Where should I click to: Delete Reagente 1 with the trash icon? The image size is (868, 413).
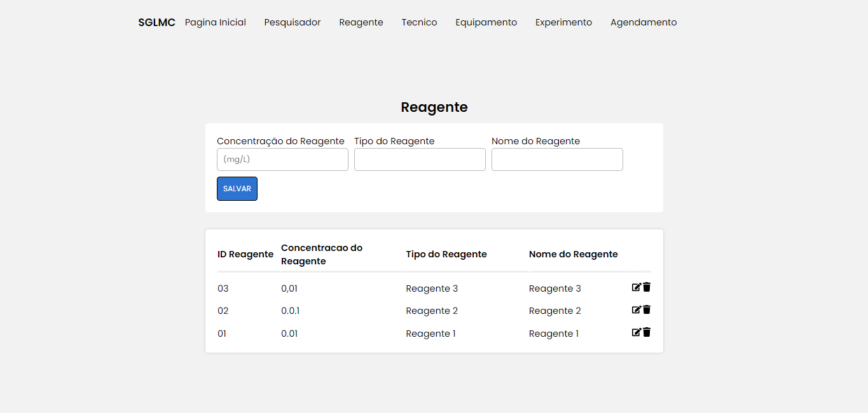point(647,332)
